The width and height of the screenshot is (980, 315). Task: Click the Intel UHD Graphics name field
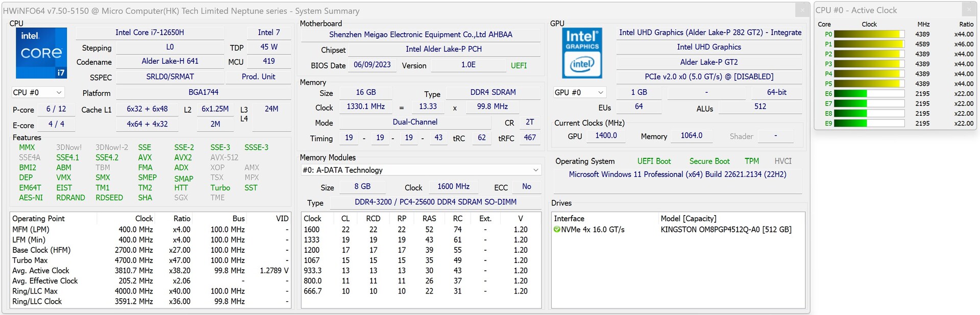click(x=708, y=47)
